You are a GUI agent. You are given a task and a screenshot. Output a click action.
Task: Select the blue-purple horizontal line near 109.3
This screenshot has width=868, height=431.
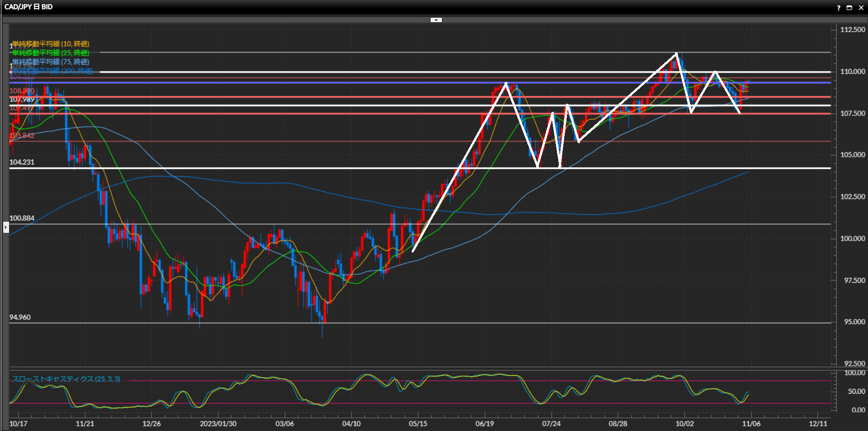[272, 82]
